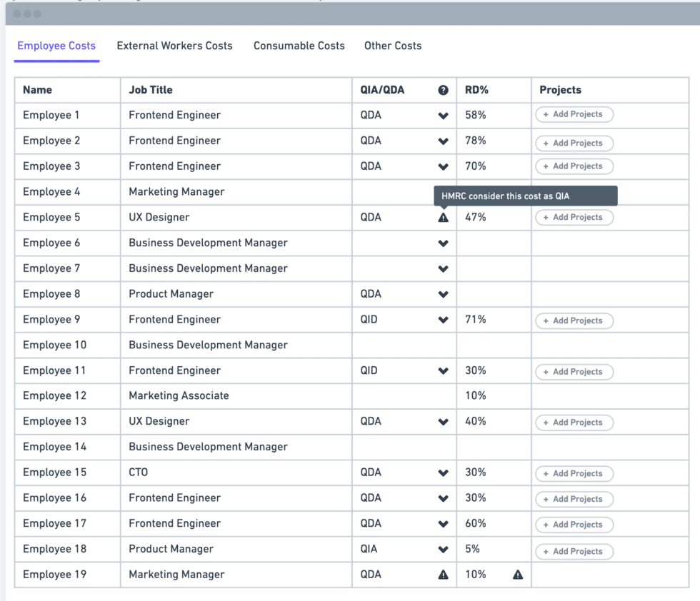This screenshot has height=601, width=700.
Task: Switch to the Consumable Costs tab
Action: click(299, 46)
